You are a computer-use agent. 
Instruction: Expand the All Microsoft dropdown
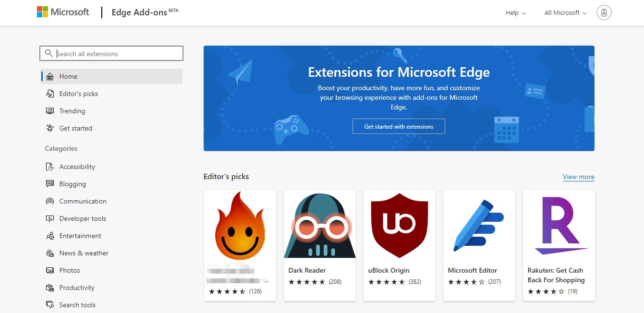(x=566, y=13)
